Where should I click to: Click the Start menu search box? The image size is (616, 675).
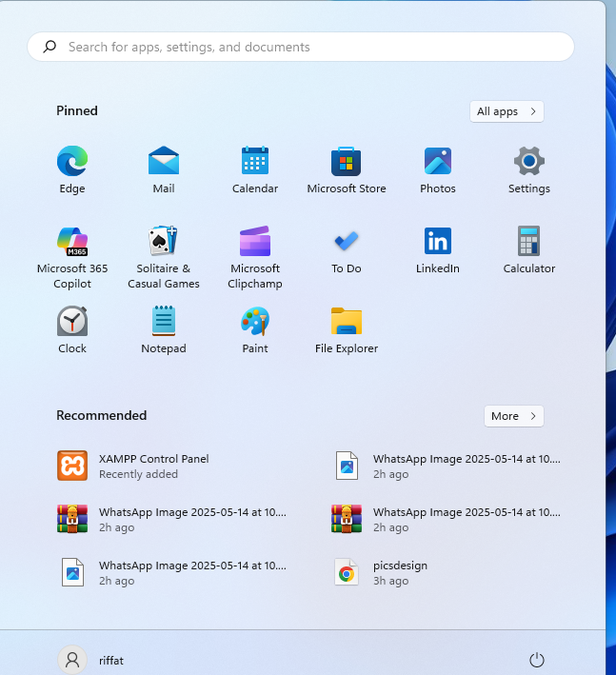pyautogui.click(x=301, y=47)
